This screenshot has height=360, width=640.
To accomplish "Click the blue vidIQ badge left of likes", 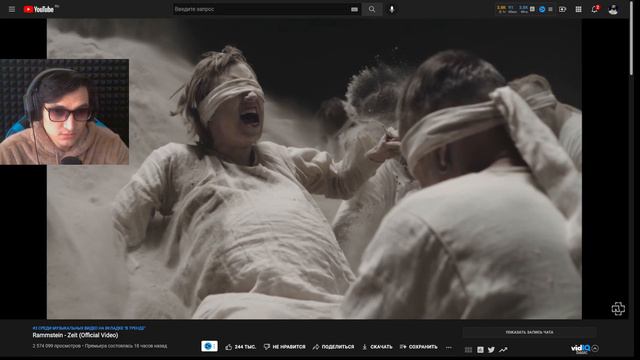I will pos(209,346).
